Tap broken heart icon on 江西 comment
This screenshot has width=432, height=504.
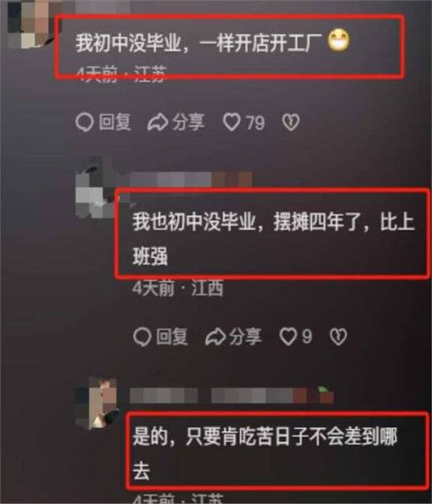click(x=338, y=337)
